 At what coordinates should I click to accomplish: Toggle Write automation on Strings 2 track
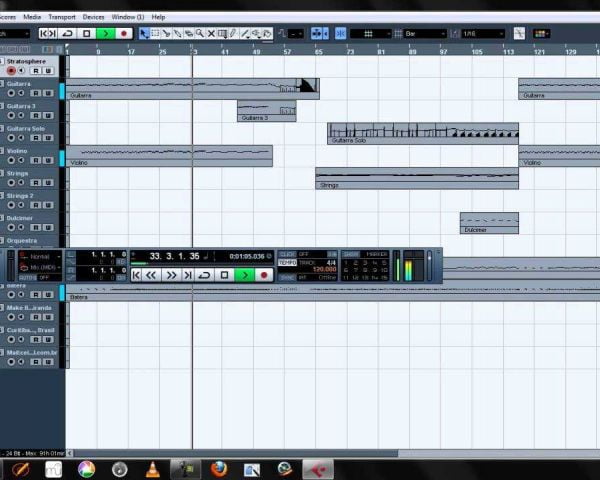[x=48, y=205]
